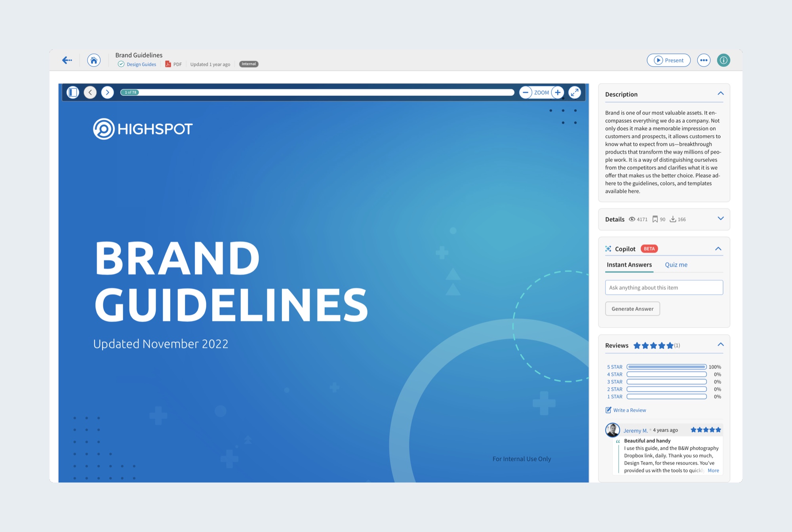Click the 3 STAR rating row
The image size is (792, 532).
pos(664,382)
